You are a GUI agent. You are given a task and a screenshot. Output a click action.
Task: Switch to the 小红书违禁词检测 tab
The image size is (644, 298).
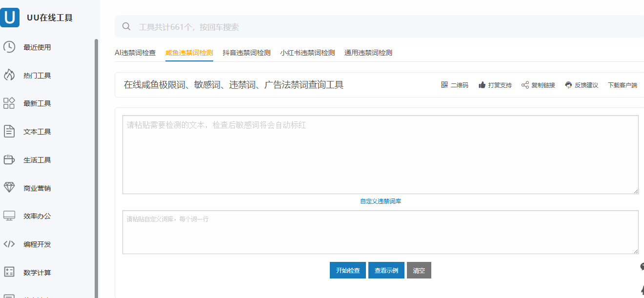tap(307, 53)
